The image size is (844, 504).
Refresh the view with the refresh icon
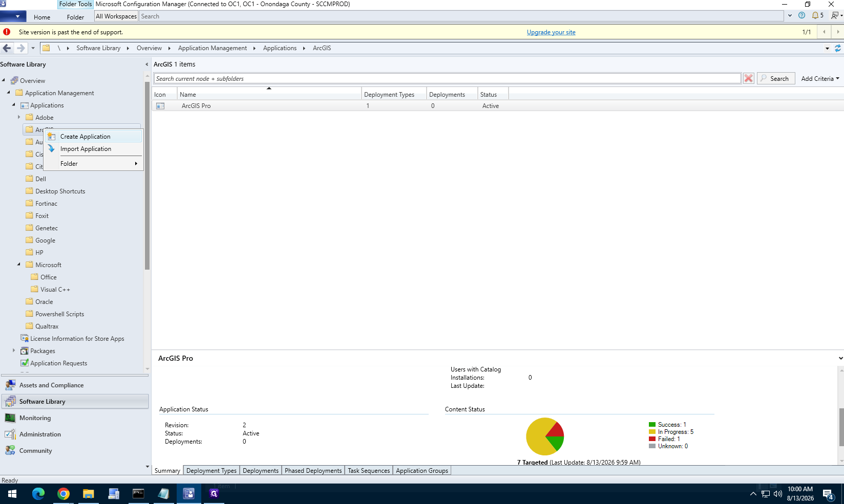point(838,48)
